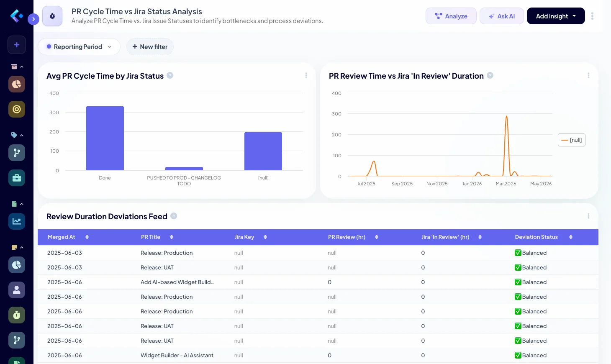Click the 'Add AI-based Widget Build...' title

177,282
